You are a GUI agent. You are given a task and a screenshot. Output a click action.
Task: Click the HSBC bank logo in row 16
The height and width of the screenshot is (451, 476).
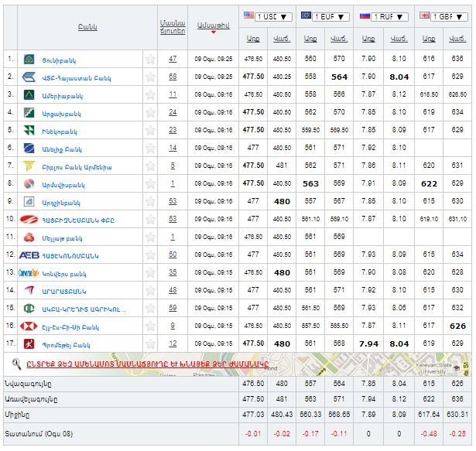29,326
